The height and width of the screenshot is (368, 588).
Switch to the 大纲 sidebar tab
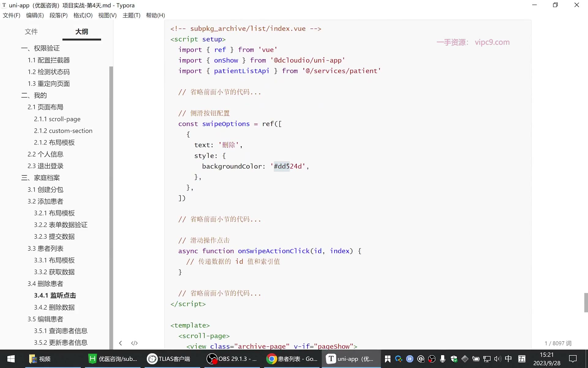[82, 32]
